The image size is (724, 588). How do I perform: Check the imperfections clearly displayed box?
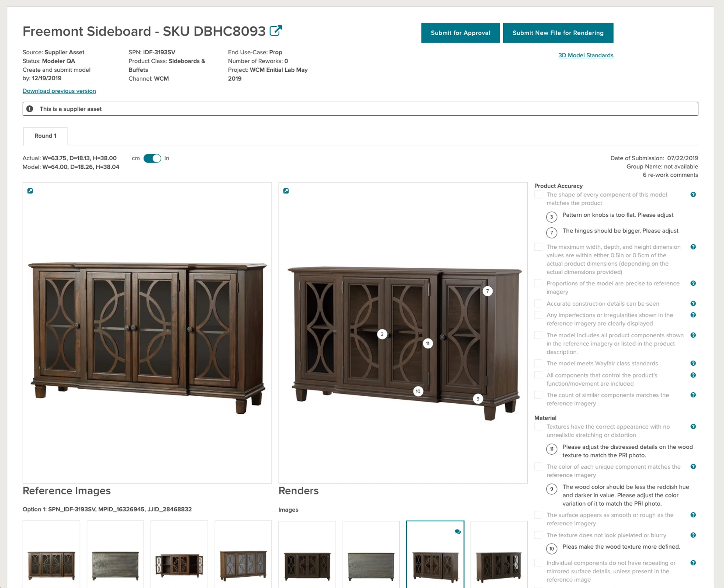click(x=538, y=315)
